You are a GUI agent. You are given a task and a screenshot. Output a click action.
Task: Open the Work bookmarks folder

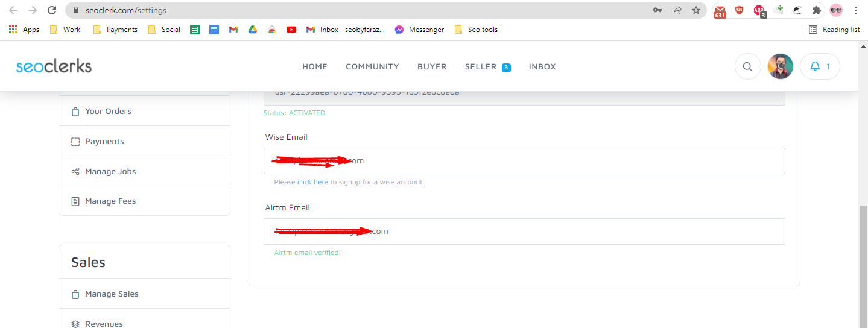click(65, 30)
